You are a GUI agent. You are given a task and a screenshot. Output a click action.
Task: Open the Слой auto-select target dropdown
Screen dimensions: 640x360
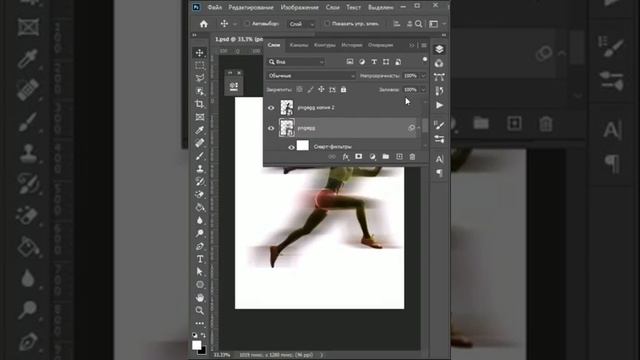(301, 24)
